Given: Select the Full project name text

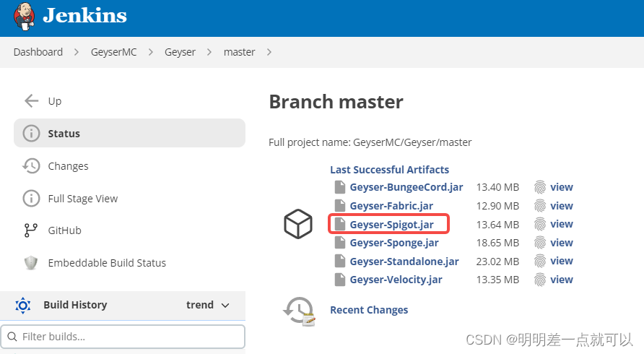Looking at the screenshot, I should 370,142.
